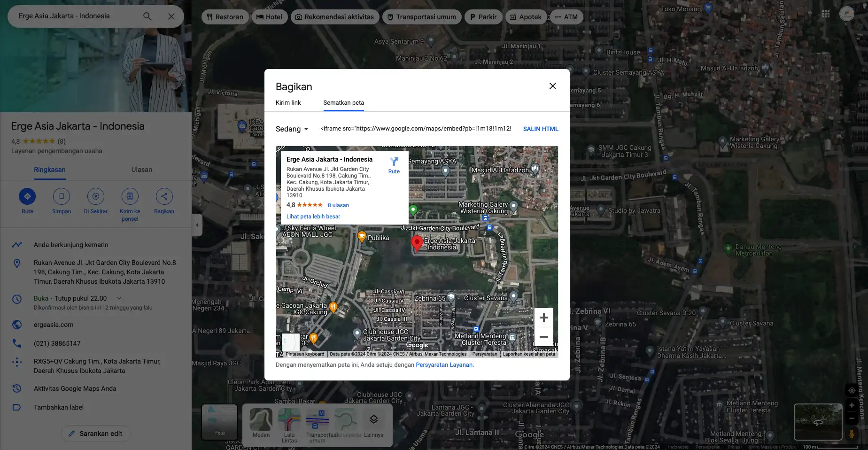The image size is (868, 450).
Task: Open the Sedang embed size dropdown
Action: coord(292,129)
